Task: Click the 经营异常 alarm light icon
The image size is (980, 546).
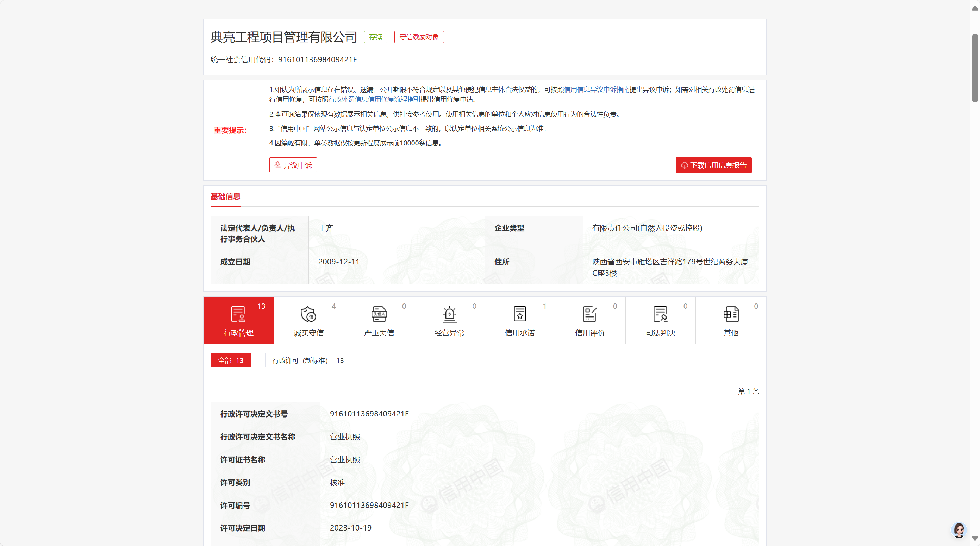Action: click(449, 314)
